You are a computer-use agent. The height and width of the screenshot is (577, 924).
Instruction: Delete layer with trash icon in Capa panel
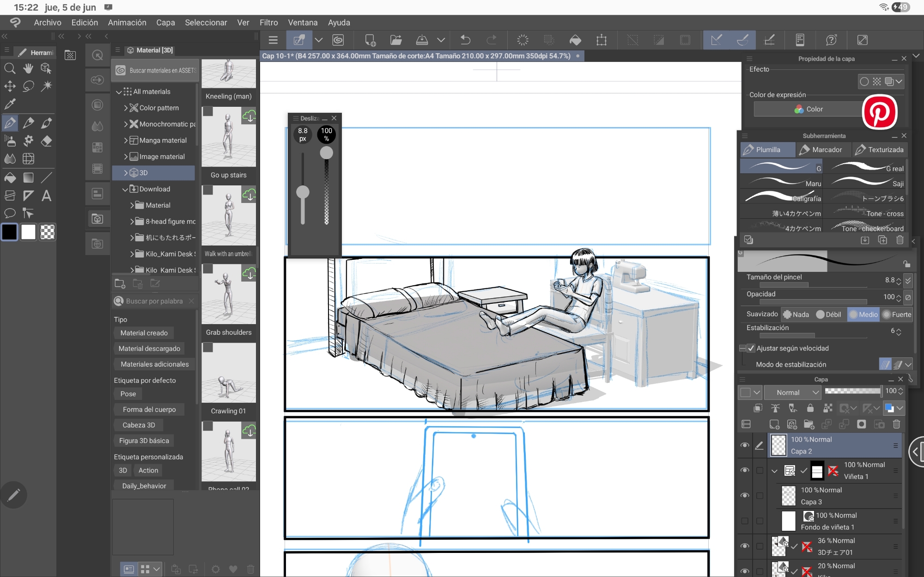896,424
